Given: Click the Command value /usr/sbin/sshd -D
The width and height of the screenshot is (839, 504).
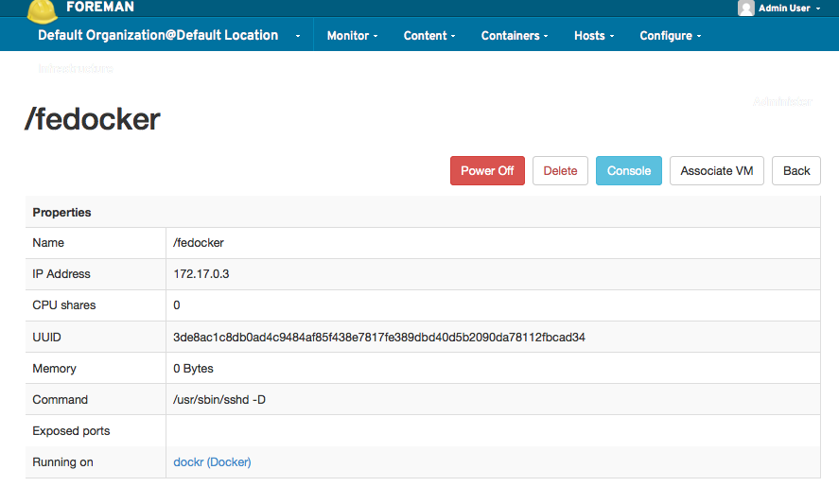Looking at the screenshot, I should pos(219,400).
